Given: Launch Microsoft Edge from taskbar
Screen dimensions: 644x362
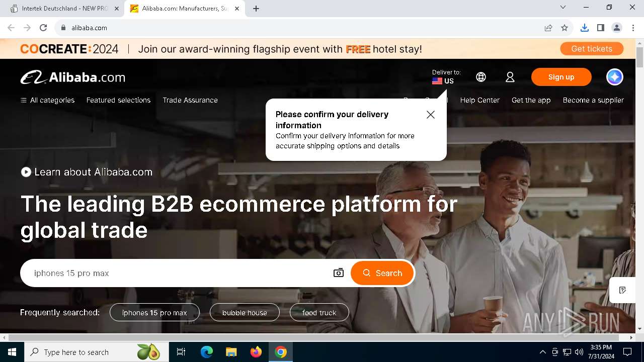Looking at the screenshot, I should tap(207, 352).
